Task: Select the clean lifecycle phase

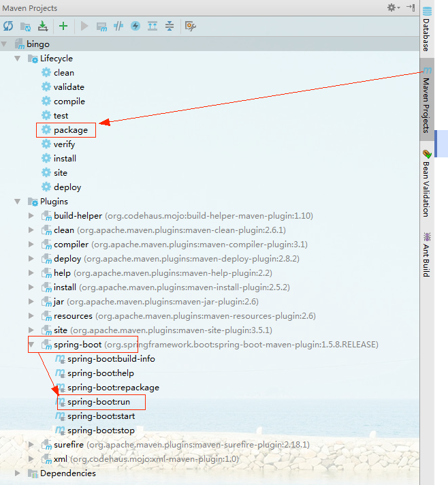Action: coord(64,73)
